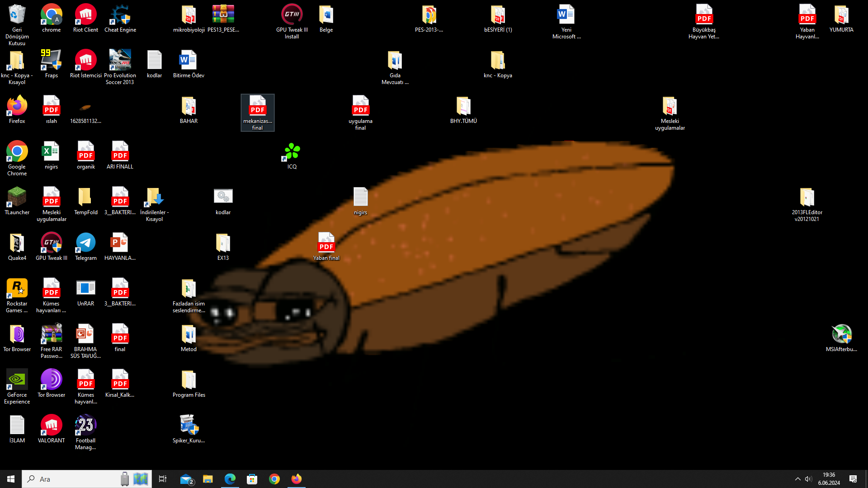Select the 2013FLEditor v20121021 folder
This screenshot has height=488, width=868.
point(807,204)
